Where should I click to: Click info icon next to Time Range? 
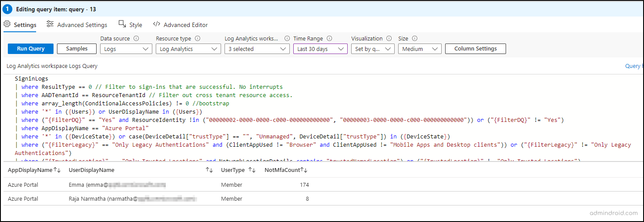pos(329,38)
